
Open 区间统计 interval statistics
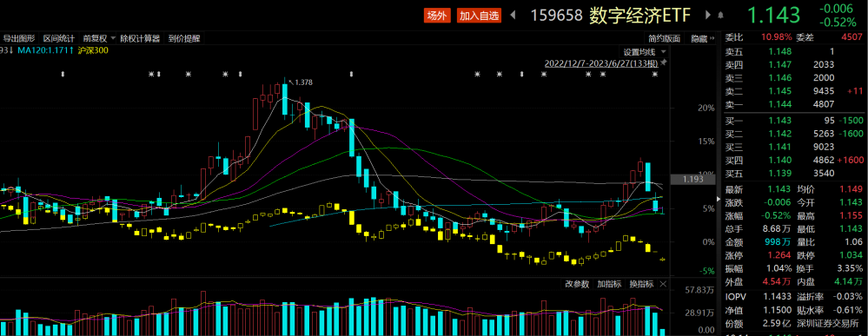[x=59, y=39]
